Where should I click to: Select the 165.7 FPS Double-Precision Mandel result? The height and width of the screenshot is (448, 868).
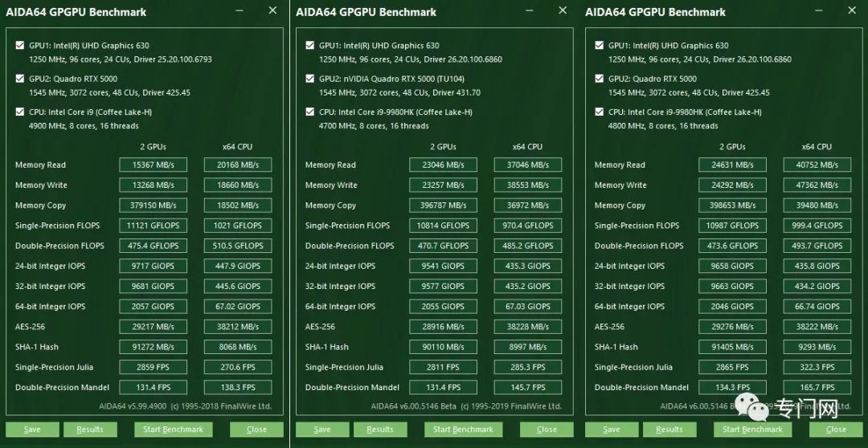click(817, 387)
